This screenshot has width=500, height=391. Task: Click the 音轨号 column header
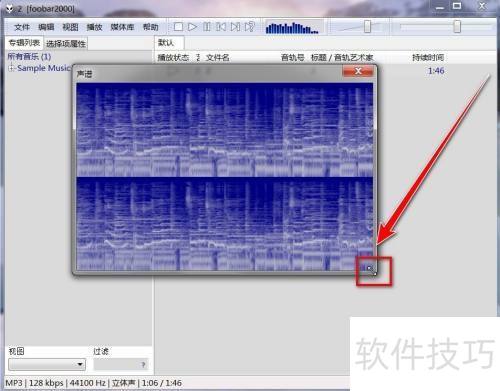(x=293, y=58)
